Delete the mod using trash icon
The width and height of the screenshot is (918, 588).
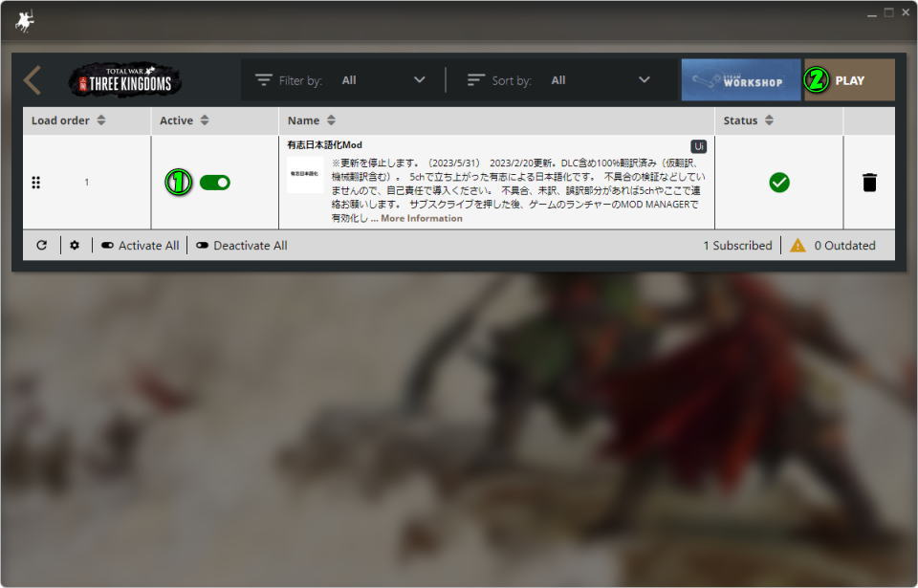click(868, 182)
